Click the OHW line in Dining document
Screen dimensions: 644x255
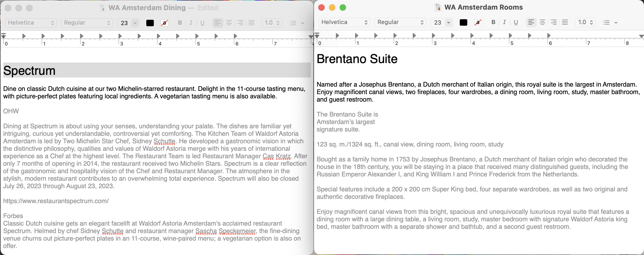[11, 111]
